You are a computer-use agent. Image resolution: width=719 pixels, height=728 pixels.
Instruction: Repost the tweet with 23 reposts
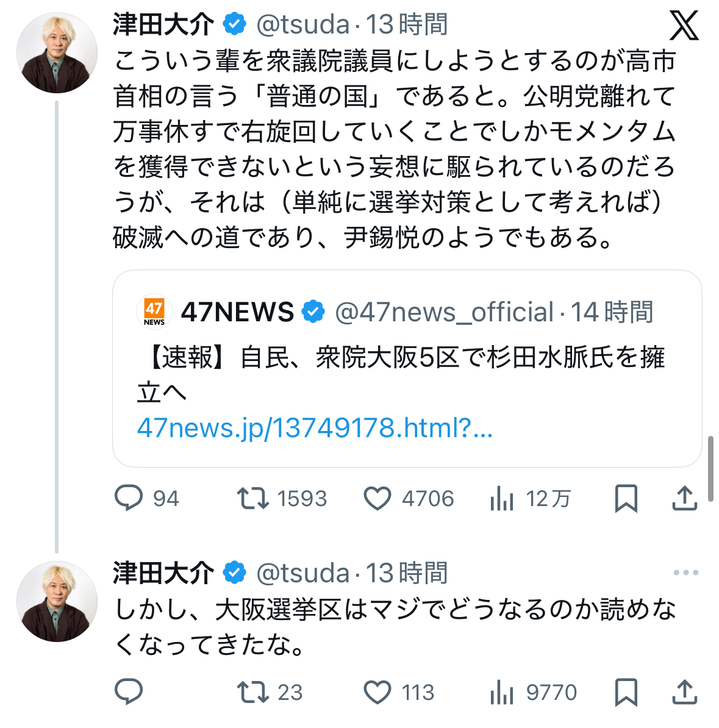point(253,692)
